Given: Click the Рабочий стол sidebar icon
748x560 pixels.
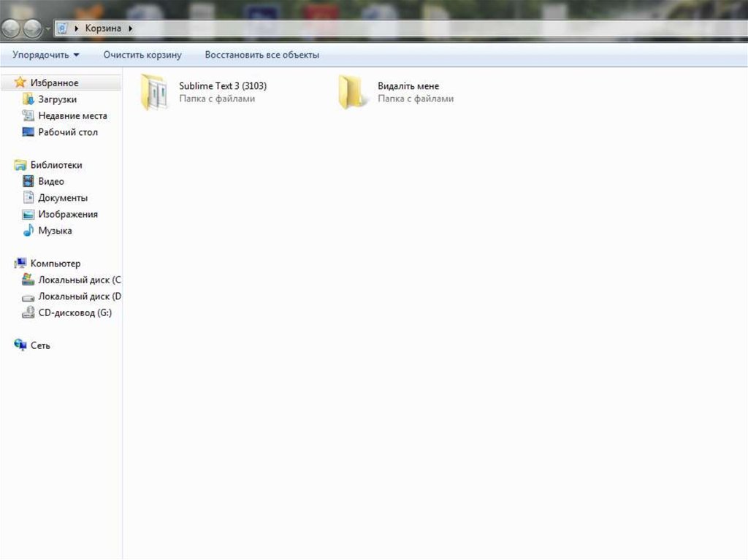Looking at the screenshot, I should [x=28, y=132].
